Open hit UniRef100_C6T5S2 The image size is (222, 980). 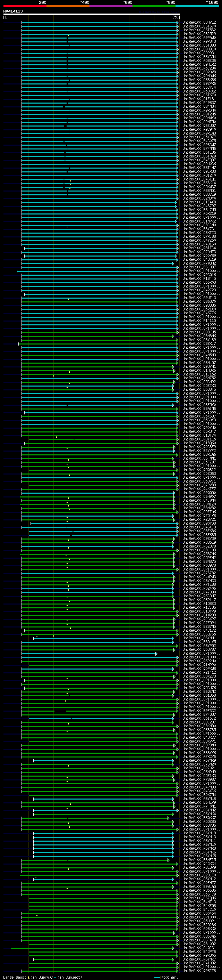click(x=199, y=30)
